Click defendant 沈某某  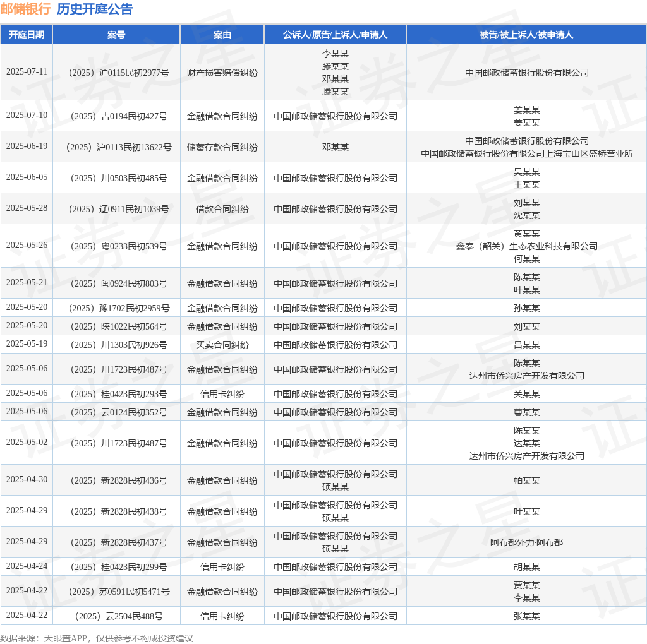tap(527, 215)
